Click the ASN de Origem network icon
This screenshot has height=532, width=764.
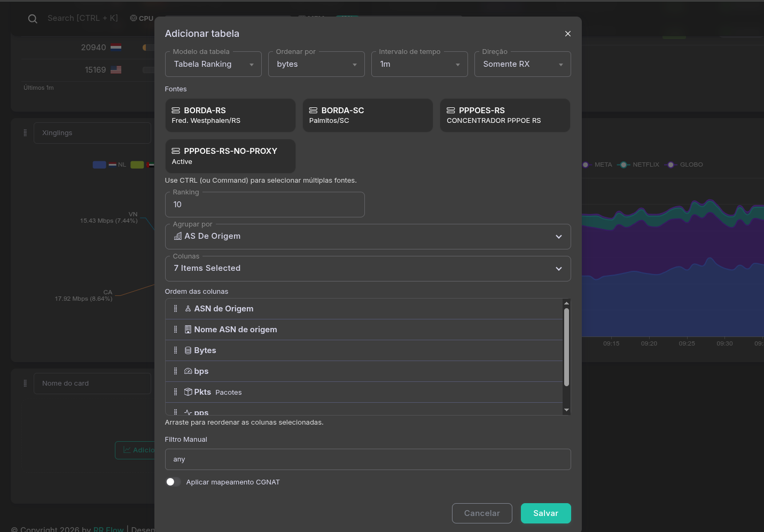point(188,309)
